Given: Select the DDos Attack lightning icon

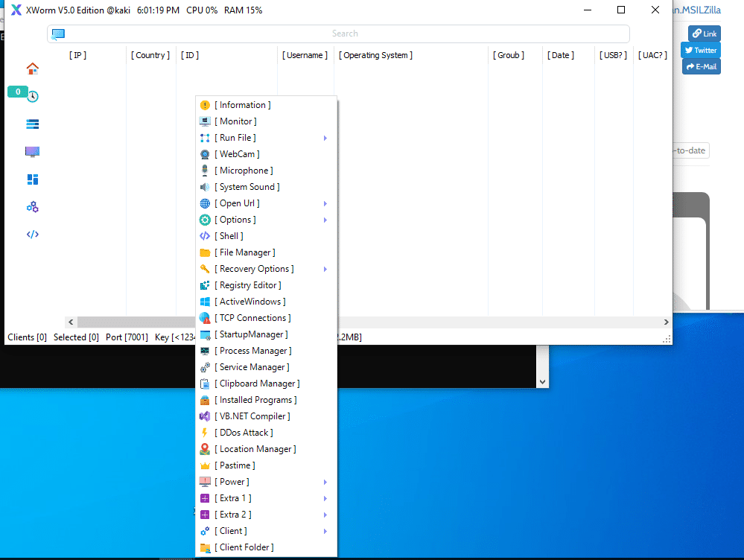Looking at the screenshot, I should point(205,433).
